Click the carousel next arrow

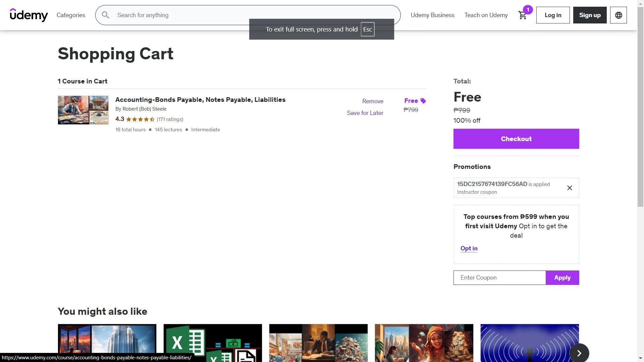pos(579,353)
